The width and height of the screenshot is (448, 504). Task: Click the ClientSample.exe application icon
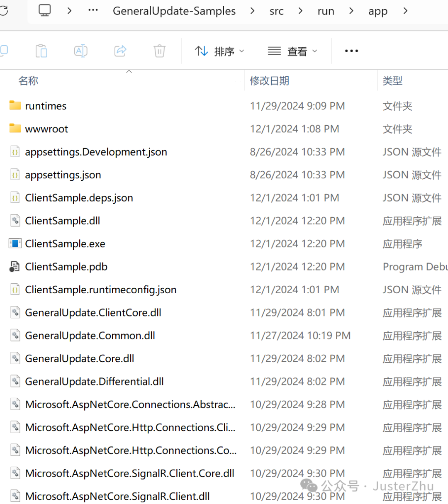pos(15,243)
